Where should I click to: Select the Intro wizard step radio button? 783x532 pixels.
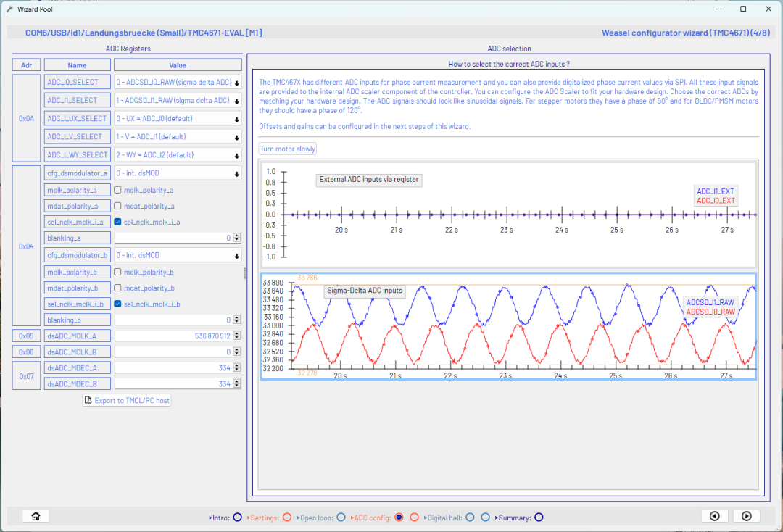point(237,518)
